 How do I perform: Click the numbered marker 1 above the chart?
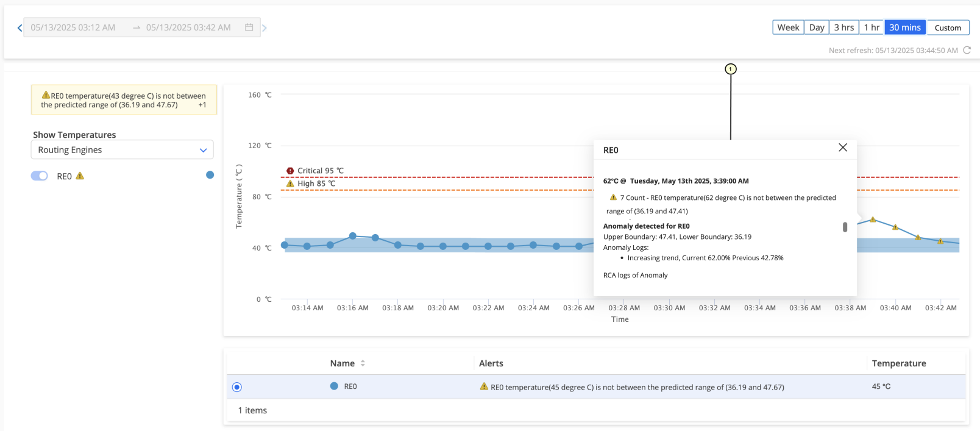click(x=731, y=69)
